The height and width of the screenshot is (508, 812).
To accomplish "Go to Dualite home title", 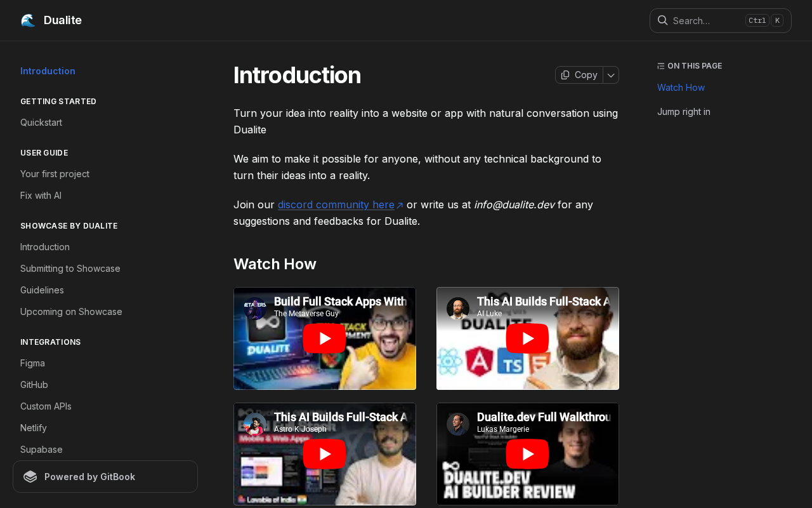I will click(x=63, y=20).
